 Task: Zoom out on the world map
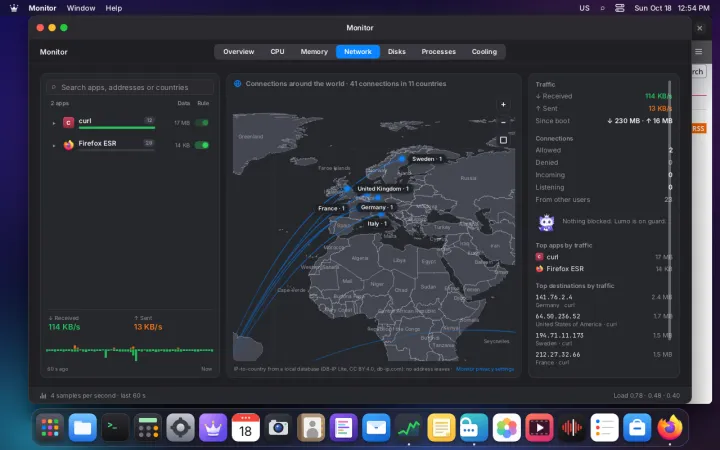pyautogui.click(x=503, y=122)
